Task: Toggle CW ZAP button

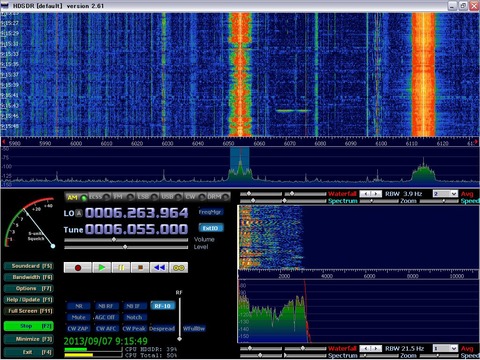Action: point(78,329)
